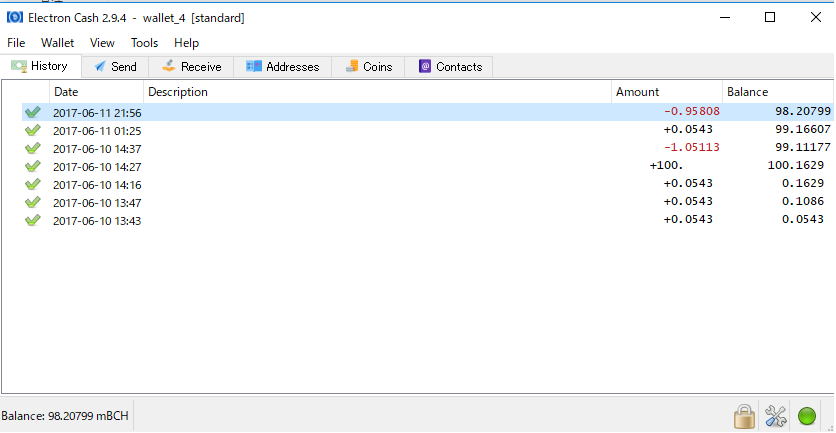Maximize the Electron Cash window
This screenshot has width=836, height=433.
[x=770, y=18]
